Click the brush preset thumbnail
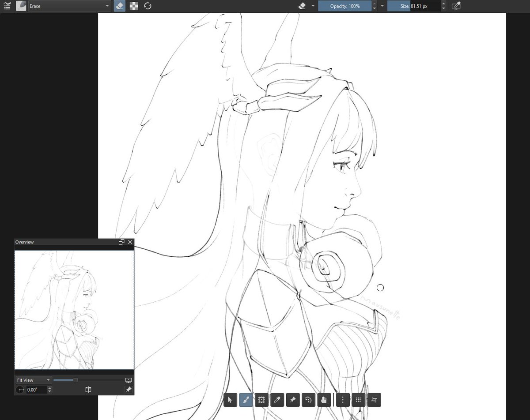This screenshot has width=530, height=420. point(21,6)
